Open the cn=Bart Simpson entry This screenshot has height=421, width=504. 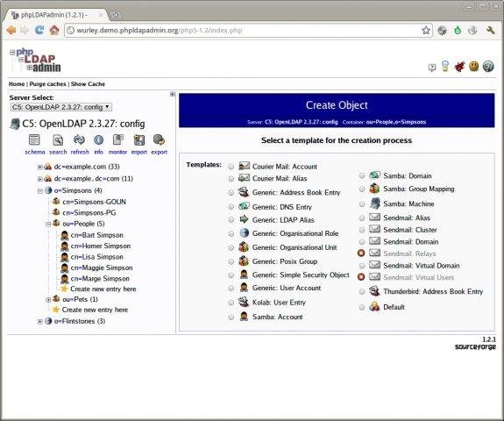click(96, 235)
